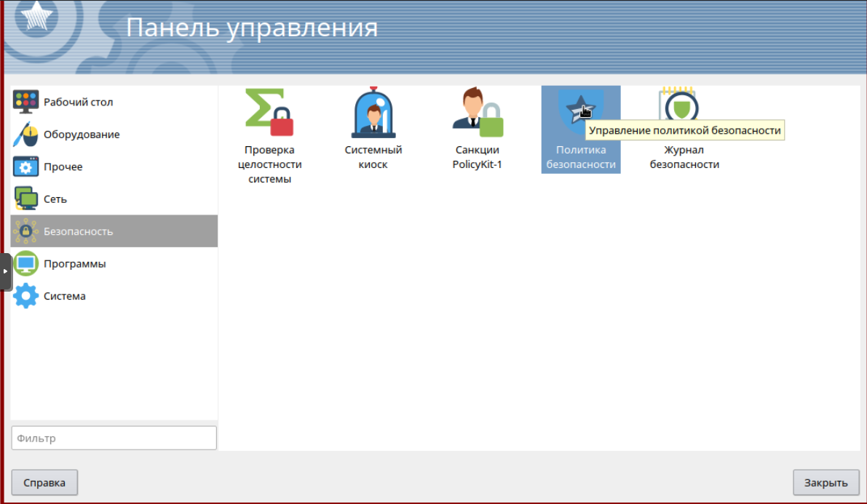Open the Политика безопасности module
This screenshot has width=867, height=504.
580,108
